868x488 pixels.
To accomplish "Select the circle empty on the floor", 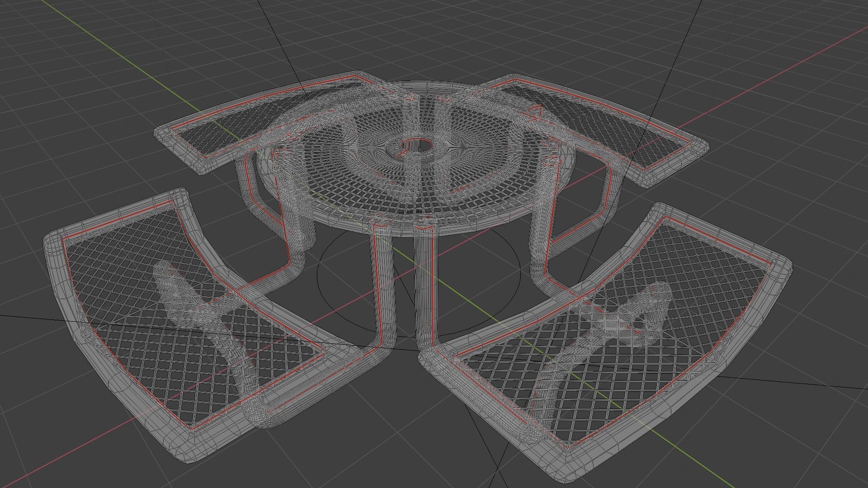I will [418, 275].
